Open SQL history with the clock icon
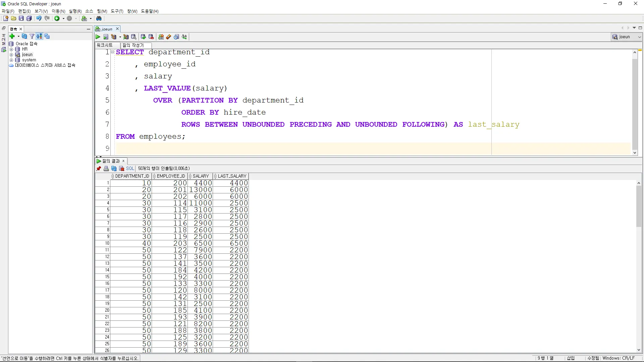Image resolution: width=644 pixels, height=362 pixels. [176, 37]
